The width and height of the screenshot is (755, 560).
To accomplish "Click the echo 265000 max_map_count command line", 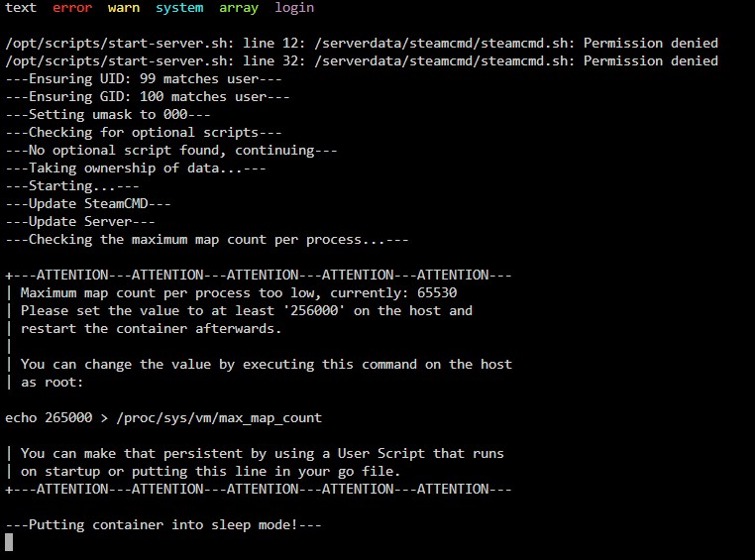I will [163, 417].
